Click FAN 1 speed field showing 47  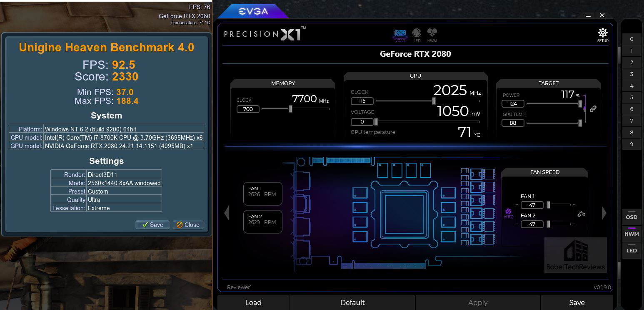click(532, 205)
